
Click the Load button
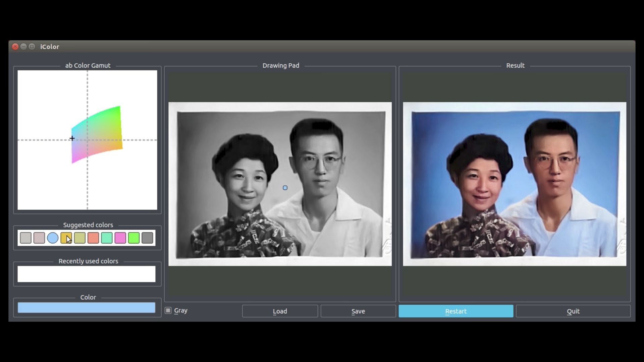(280, 311)
